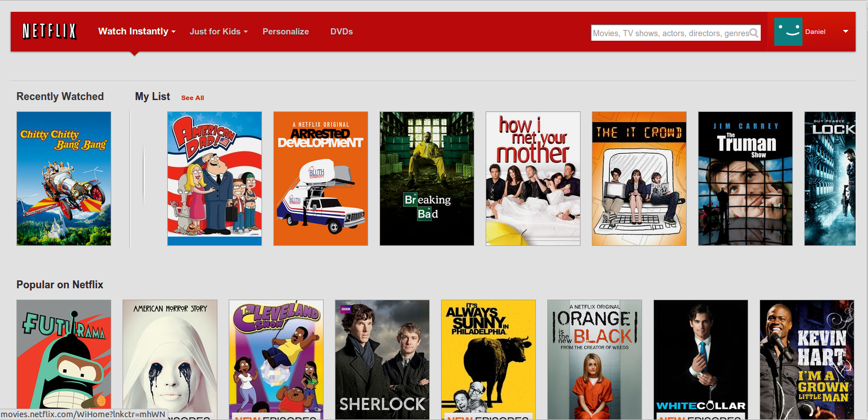868x420 pixels.
Task: Open the White Collar poster
Action: tap(701, 360)
